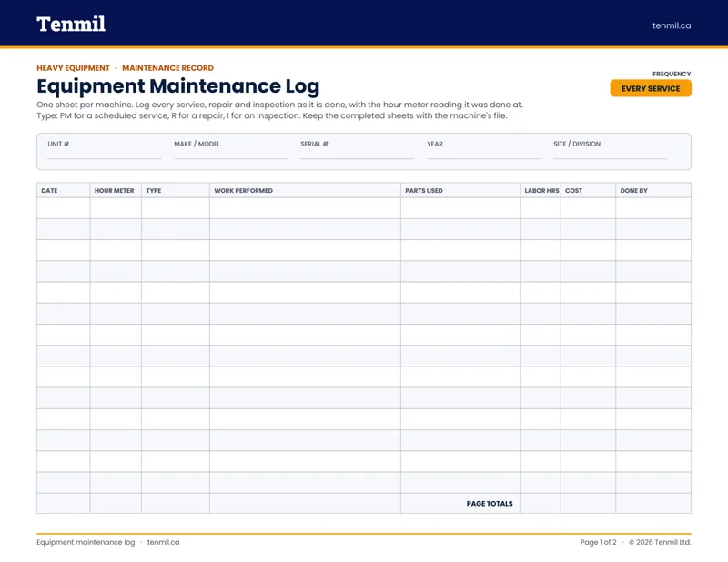Viewport: 728px width, 562px height.
Task: Click the 'Page 1 of 2' footer text
Action: coord(598,542)
